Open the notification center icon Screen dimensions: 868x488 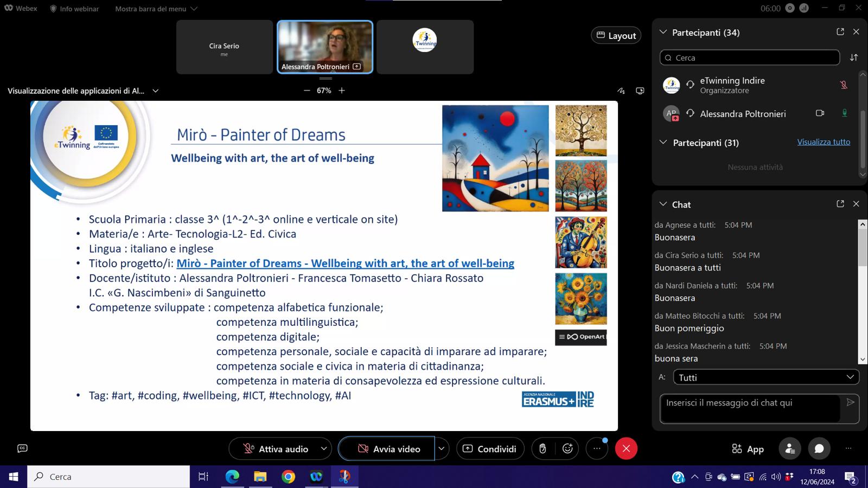click(851, 477)
